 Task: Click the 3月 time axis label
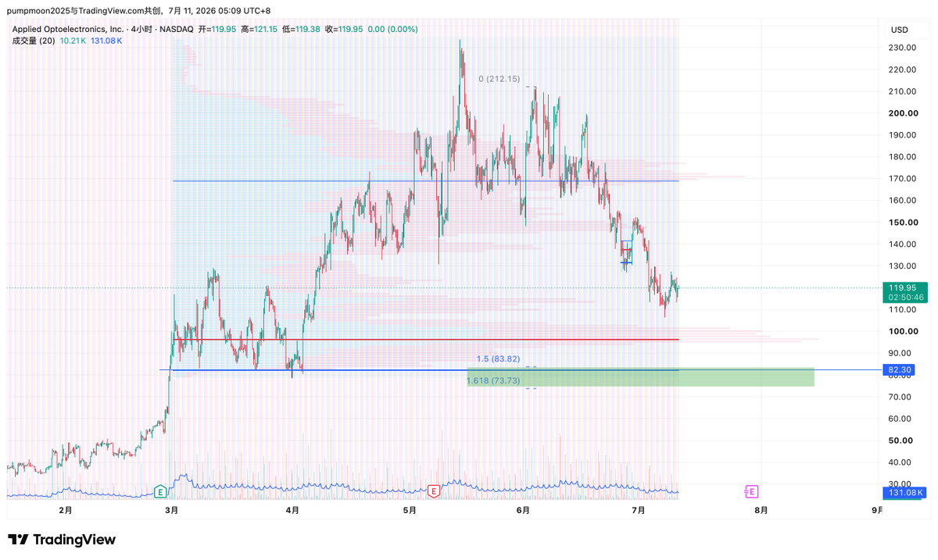[x=171, y=510]
